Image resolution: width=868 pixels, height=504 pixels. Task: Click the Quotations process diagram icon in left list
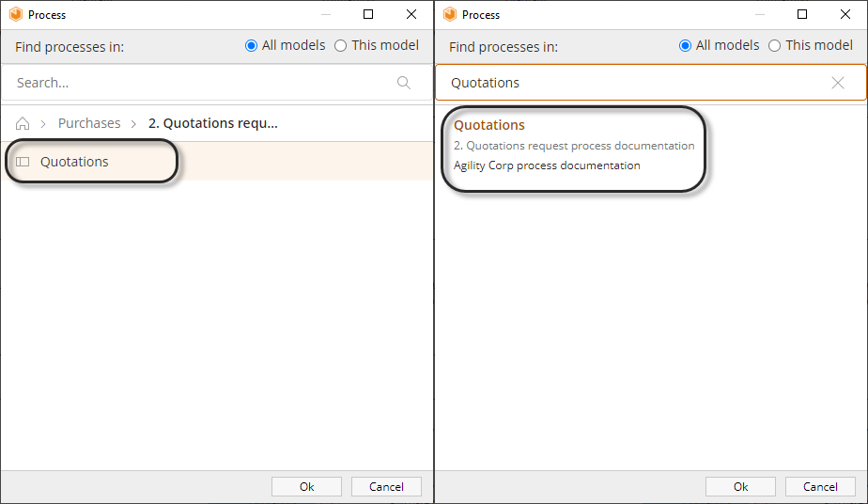point(23,162)
